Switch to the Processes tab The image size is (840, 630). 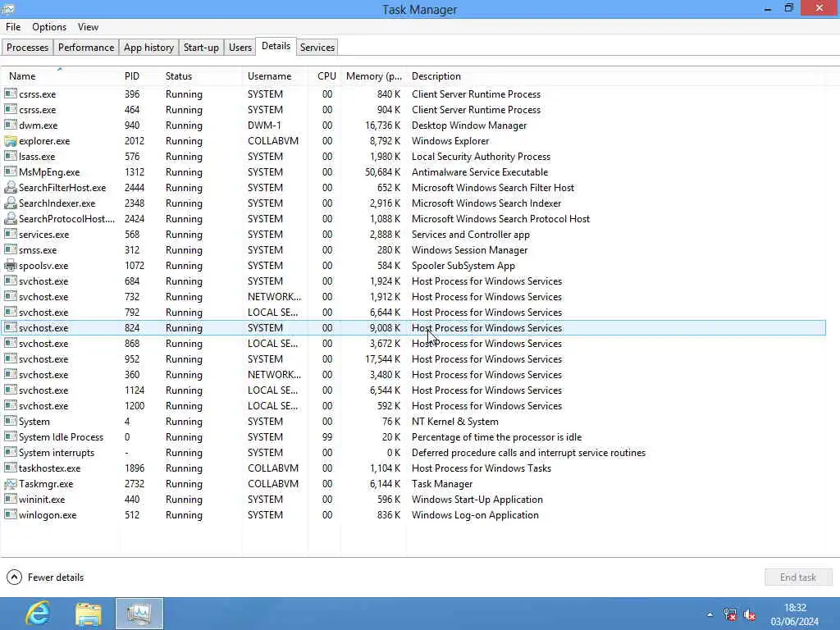click(27, 47)
